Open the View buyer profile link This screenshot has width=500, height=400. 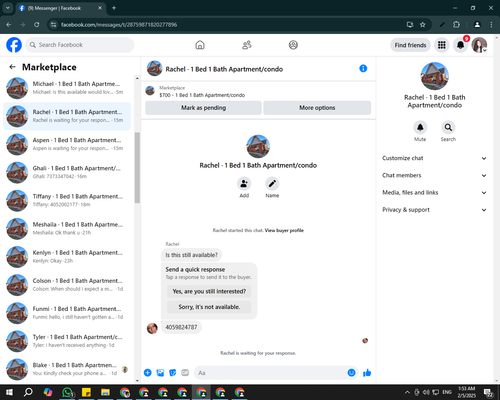(284, 230)
